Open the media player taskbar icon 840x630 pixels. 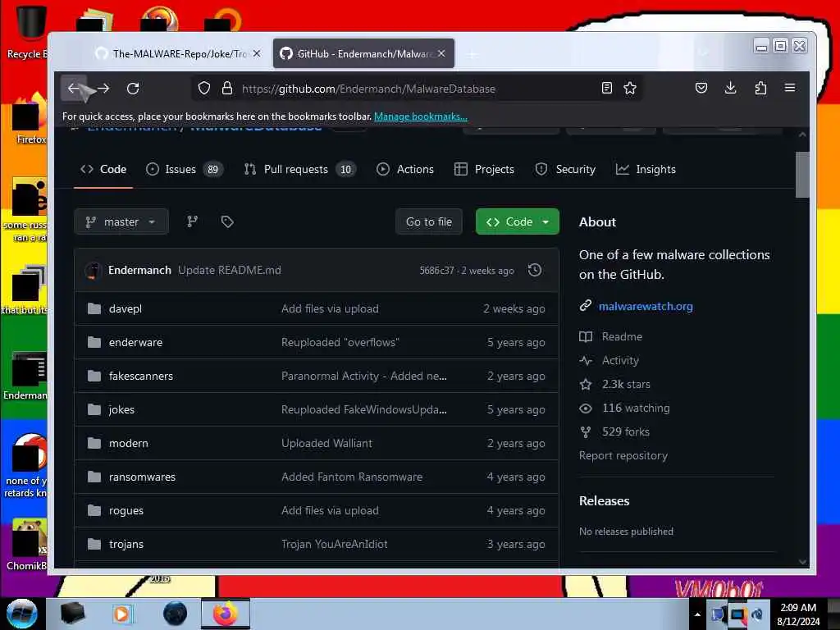tap(121, 614)
